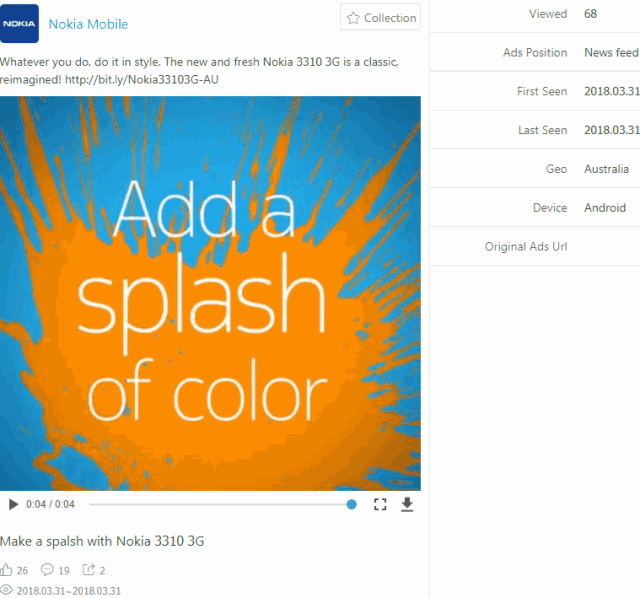The height and width of the screenshot is (598, 640).
Task: Click the Ads Position value News feed
Action: coord(611,53)
